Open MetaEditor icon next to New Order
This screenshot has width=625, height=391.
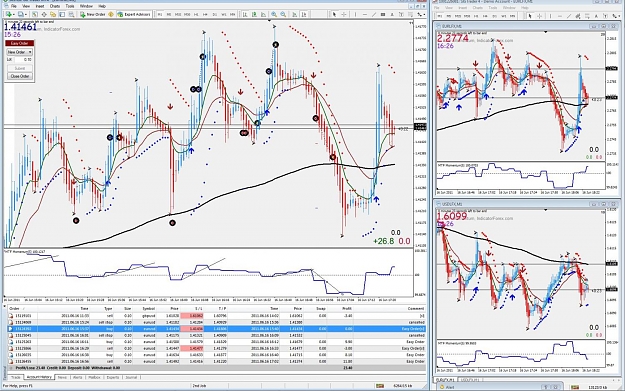(111, 14)
